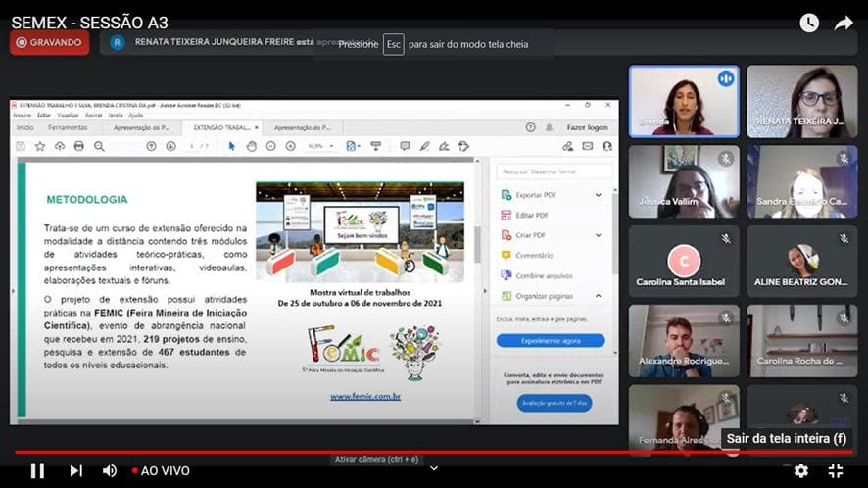Click the cloud upload icon

[59, 146]
